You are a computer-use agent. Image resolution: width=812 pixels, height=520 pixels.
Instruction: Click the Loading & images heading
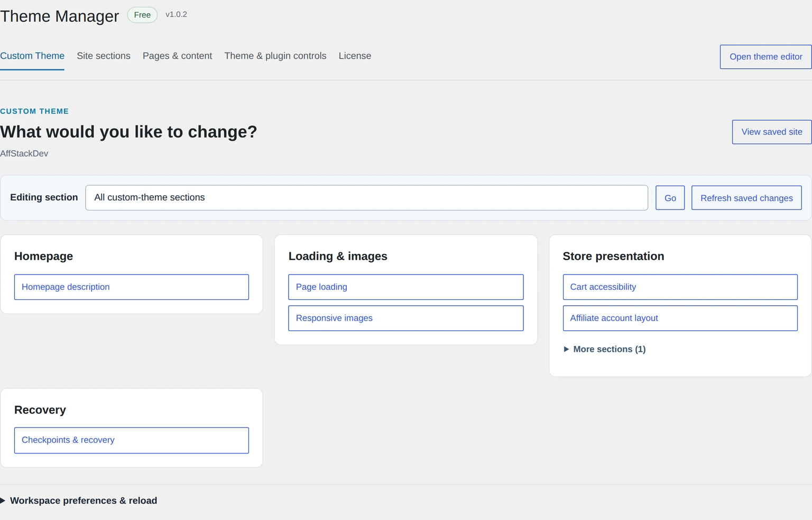click(x=338, y=256)
